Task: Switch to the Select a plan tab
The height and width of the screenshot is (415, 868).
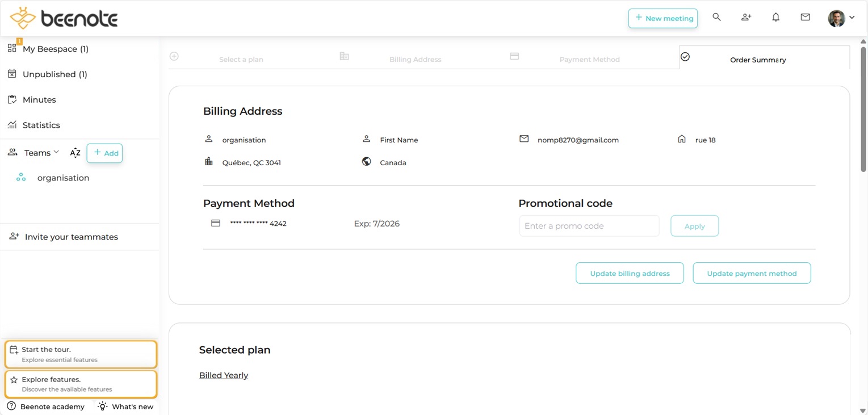Action: point(241,59)
